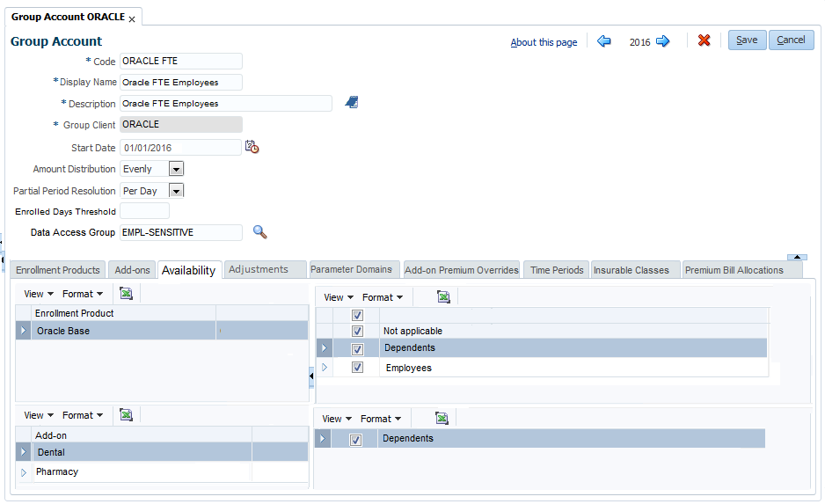Open View menu above Not applicable table
Viewport: 825px width, 504px height.
(x=339, y=298)
